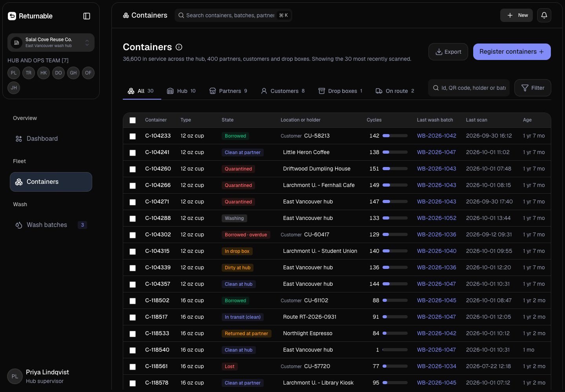
Task: Check the C-104233 row checkbox
Action: click(133, 136)
